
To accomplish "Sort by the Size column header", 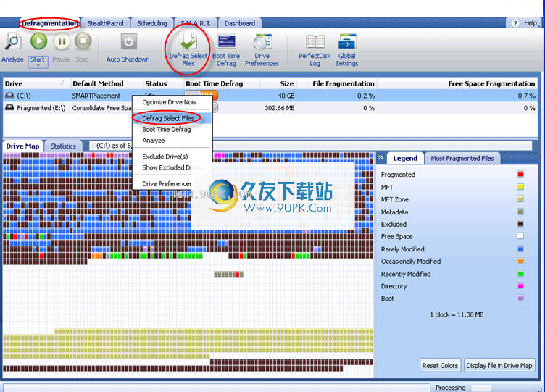I will tap(278, 84).
